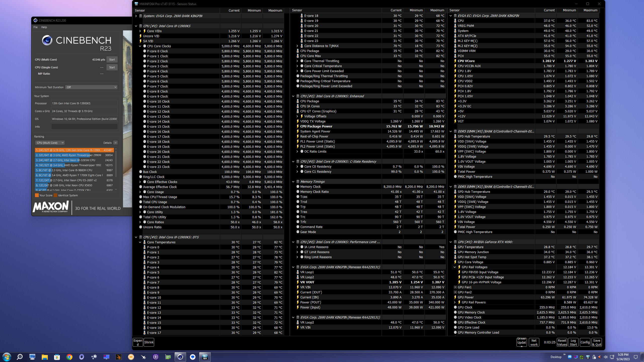Open the Help menu in Cinebench
This screenshot has width=644, height=362.
coord(44,27)
